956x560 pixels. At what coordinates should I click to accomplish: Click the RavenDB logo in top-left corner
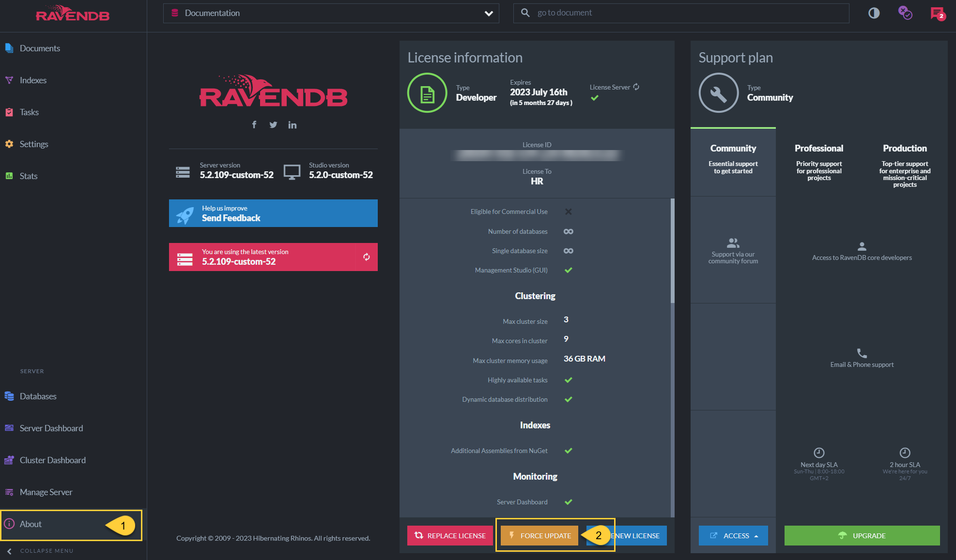[73, 14]
